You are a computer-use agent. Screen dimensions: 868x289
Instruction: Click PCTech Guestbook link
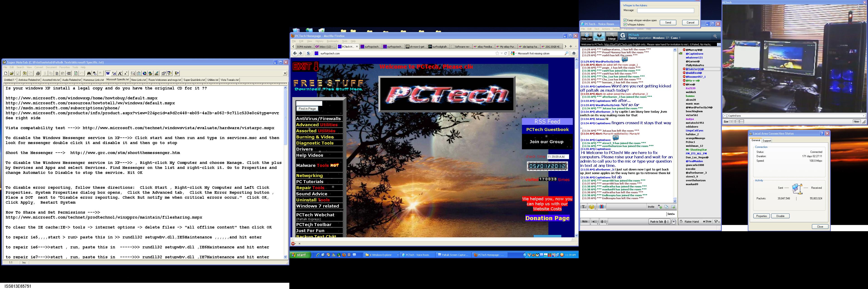click(547, 130)
